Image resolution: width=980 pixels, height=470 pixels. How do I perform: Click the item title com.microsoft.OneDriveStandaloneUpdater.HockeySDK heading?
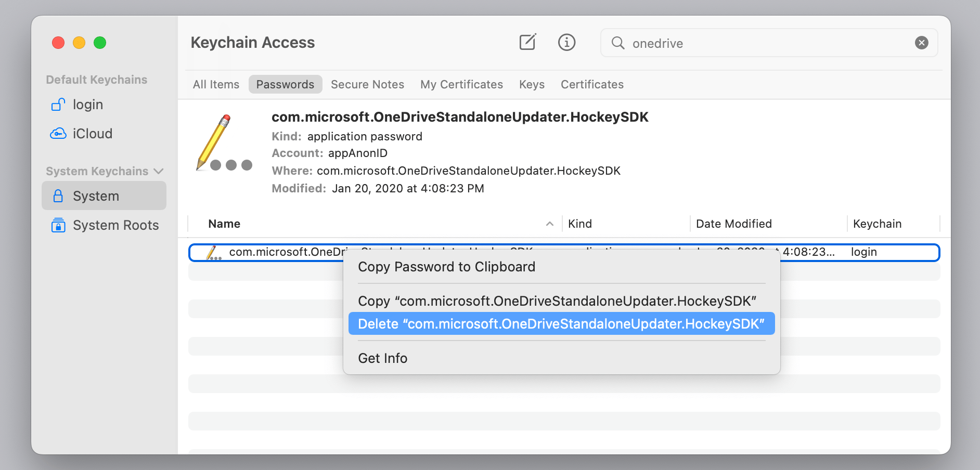pos(460,117)
